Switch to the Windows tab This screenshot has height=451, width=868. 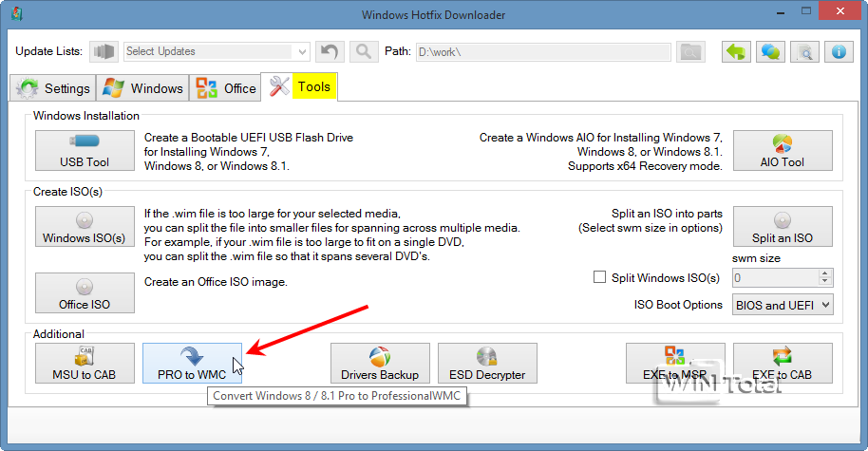pyautogui.click(x=142, y=88)
